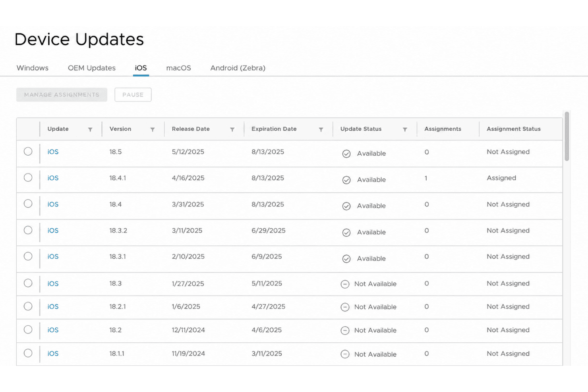
Task: Open the Version column filter
Action: tap(153, 129)
